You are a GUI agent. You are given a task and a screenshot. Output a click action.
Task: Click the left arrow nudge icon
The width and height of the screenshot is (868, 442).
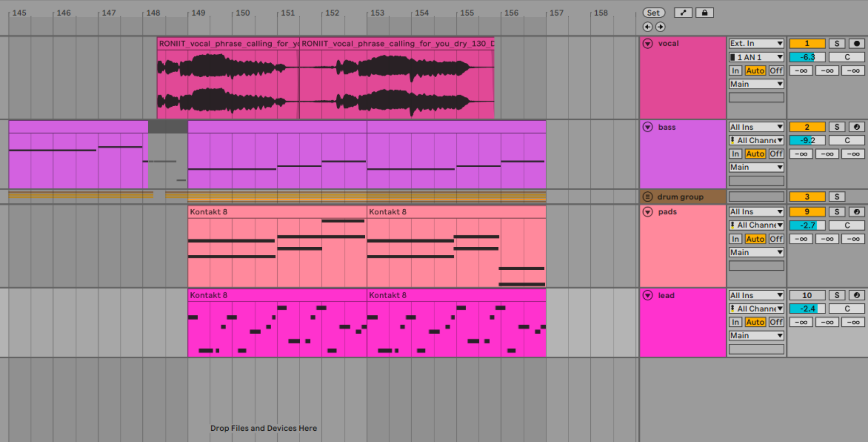(x=647, y=27)
